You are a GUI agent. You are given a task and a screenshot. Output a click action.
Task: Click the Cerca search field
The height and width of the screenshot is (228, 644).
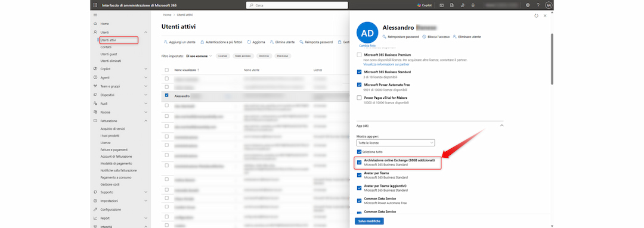[x=296, y=5]
